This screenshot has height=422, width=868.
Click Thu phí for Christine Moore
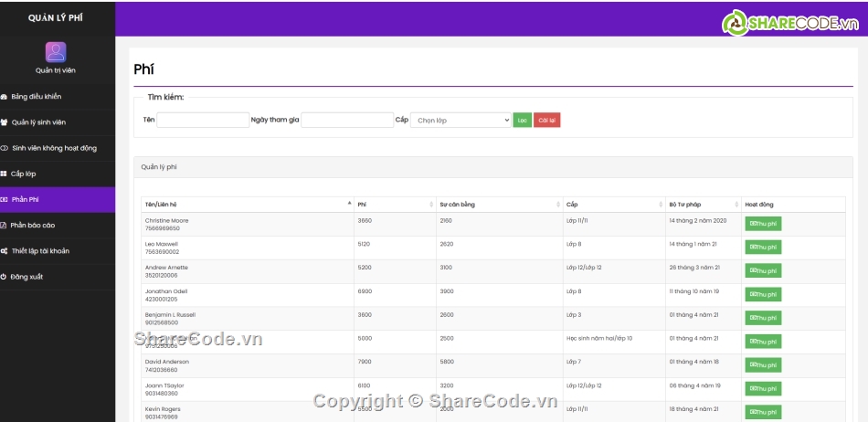tap(763, 224)
